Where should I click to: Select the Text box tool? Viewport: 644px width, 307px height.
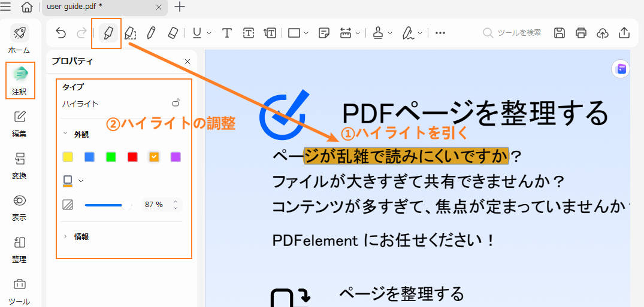249,33
